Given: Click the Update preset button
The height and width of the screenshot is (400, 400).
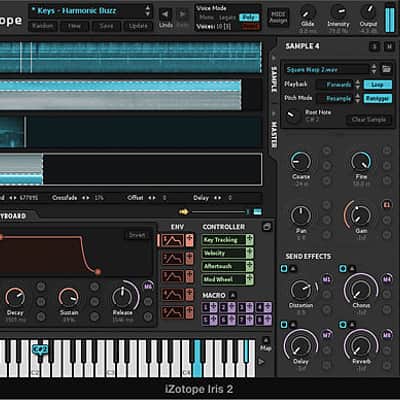Looking at the screenshot, I should point(138,26).
